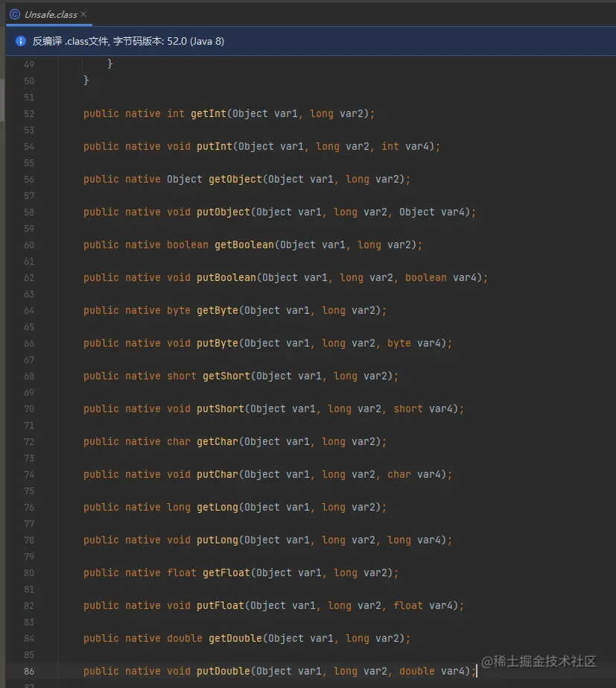Click line number 52 in the gutter

(29, 114)
